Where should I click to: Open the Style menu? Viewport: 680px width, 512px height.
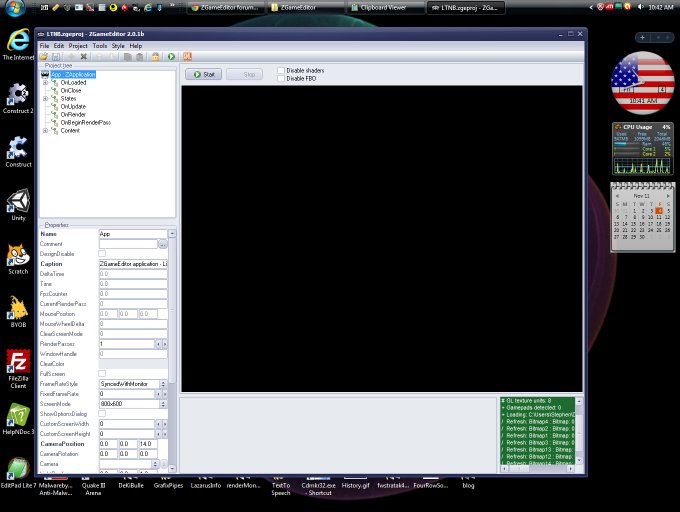pyautogui.click(x=118, y=46)
